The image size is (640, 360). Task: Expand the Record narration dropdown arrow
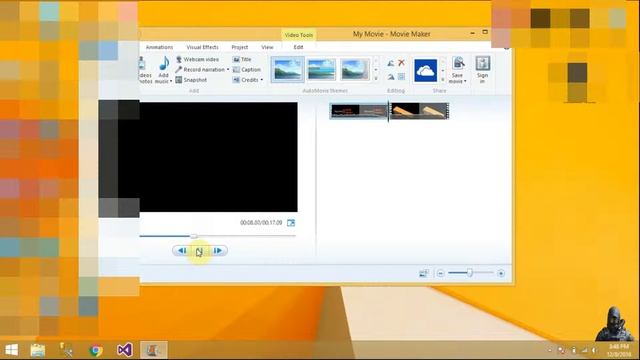228,70
